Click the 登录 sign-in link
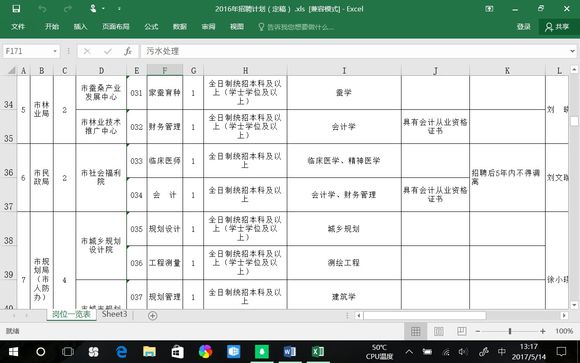The width and height of the screenshot is (580, 363). 523,27
